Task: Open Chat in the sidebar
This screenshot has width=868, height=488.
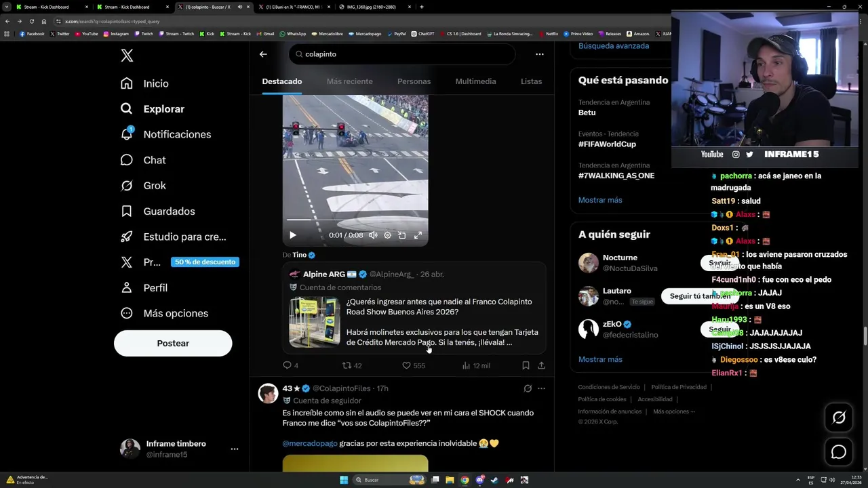Action: coord(143,160)
